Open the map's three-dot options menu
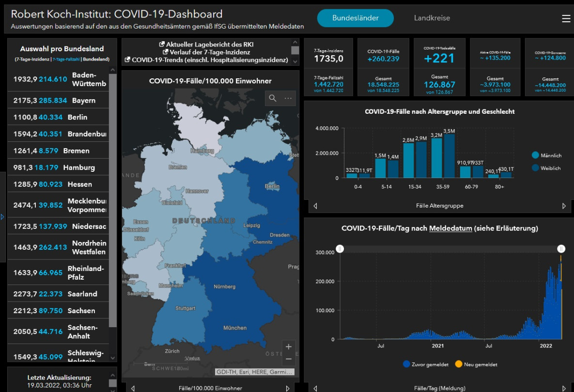This screenshot has width=574, height=392. (x=288, y=98)
